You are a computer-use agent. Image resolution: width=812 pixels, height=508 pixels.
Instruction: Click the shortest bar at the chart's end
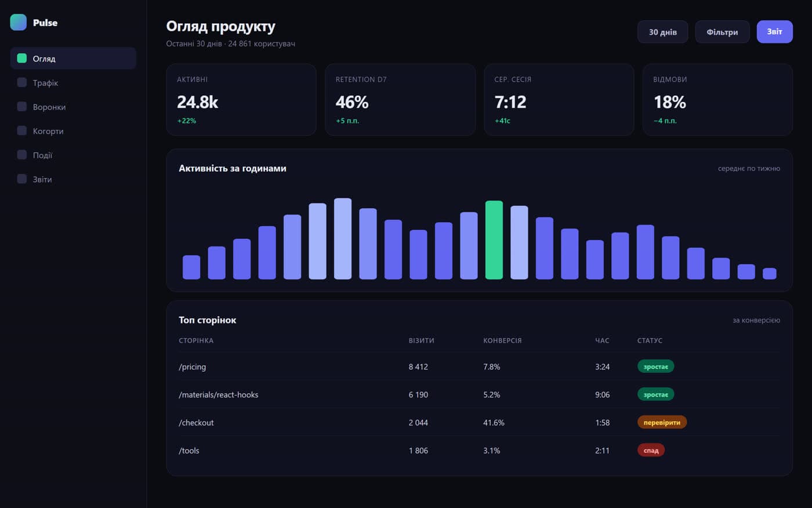tap(770, 274)
